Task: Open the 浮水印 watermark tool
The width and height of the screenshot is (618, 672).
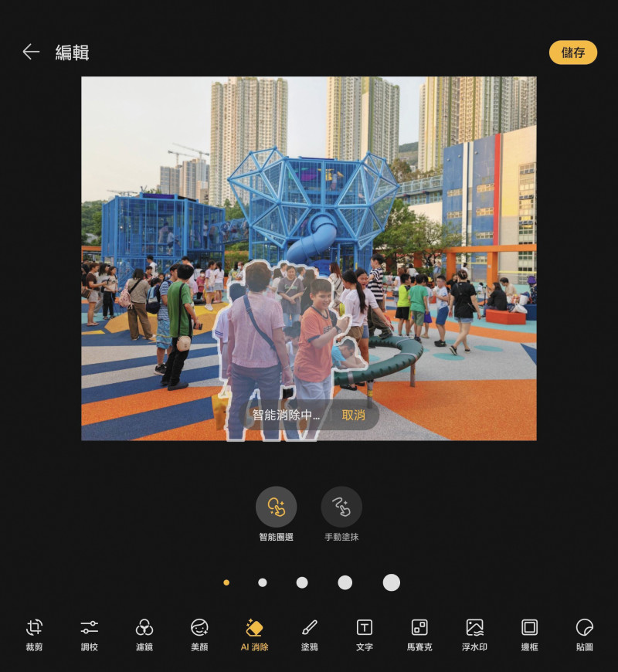Action: pyautogui.click(x=474, y=636)
